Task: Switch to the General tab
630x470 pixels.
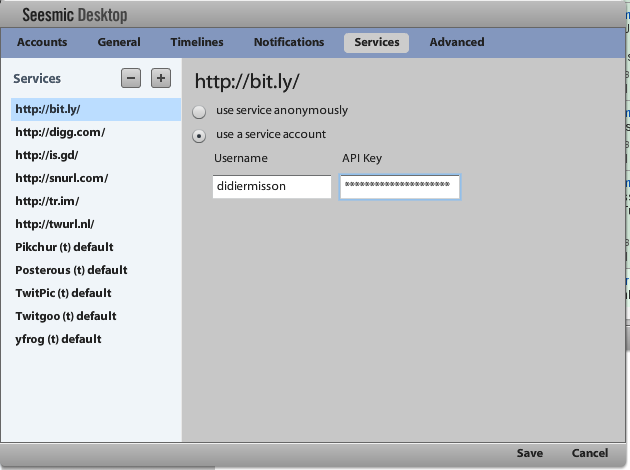Action: coord(119,42)
